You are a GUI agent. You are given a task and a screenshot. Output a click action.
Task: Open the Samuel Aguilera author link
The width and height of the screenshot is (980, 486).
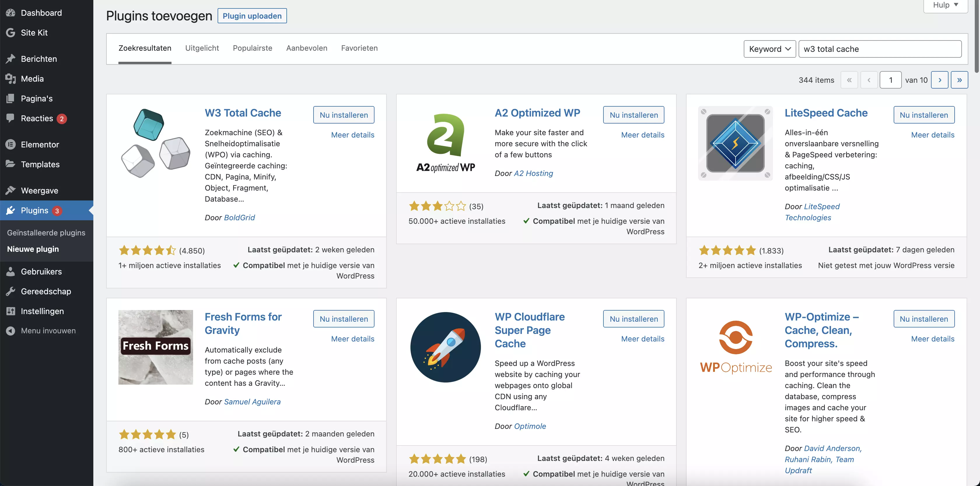tap(252, 402)
